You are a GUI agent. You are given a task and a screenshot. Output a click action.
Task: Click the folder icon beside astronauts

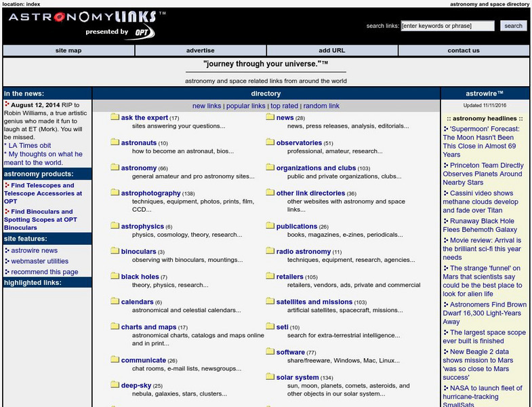coord(115,142)
